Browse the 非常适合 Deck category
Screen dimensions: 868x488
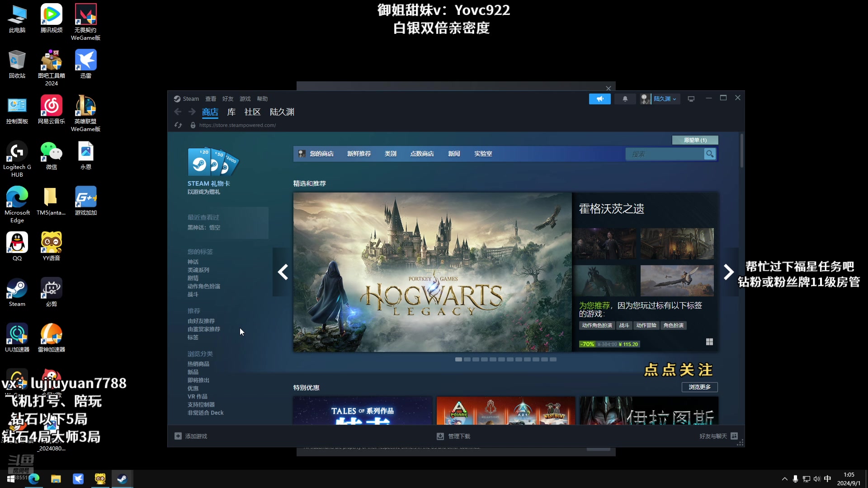click(x=206, y=413)
